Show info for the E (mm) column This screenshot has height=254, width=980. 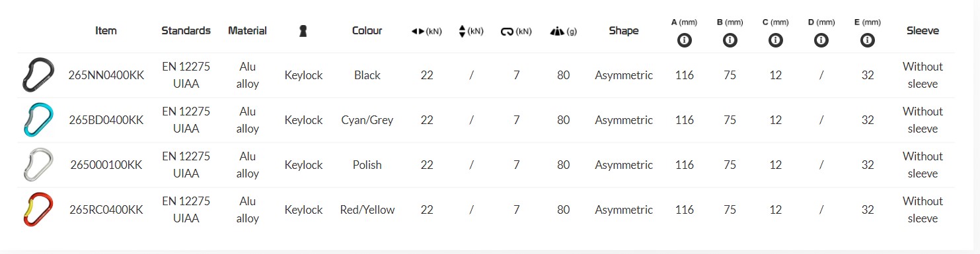(x=868, y=40)
